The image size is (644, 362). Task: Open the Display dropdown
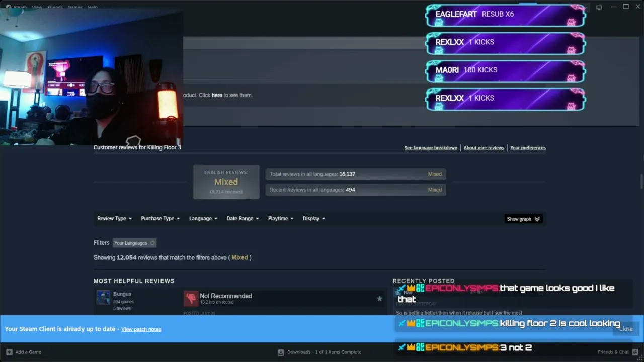pyautogui.click(x=314, y=219)
